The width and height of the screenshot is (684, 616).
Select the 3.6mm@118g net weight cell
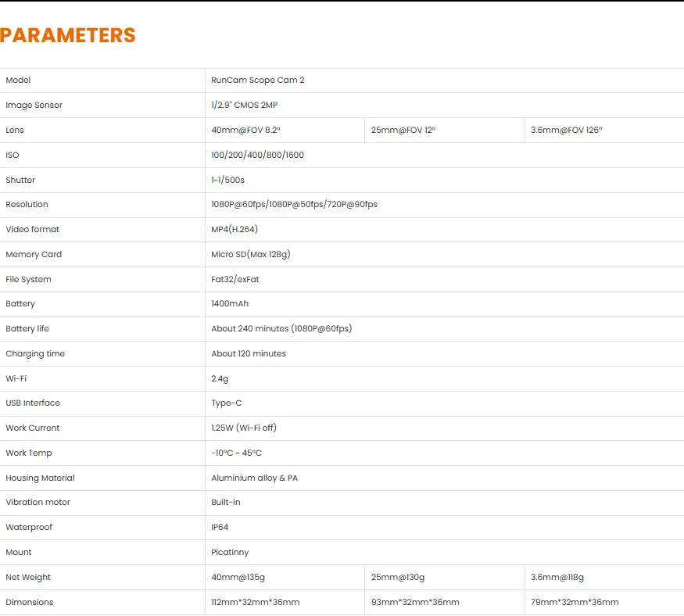(557, 577)
